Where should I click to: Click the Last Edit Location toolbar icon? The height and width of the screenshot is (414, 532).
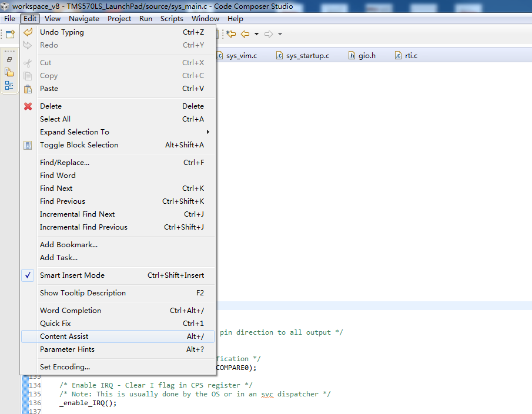231,34
